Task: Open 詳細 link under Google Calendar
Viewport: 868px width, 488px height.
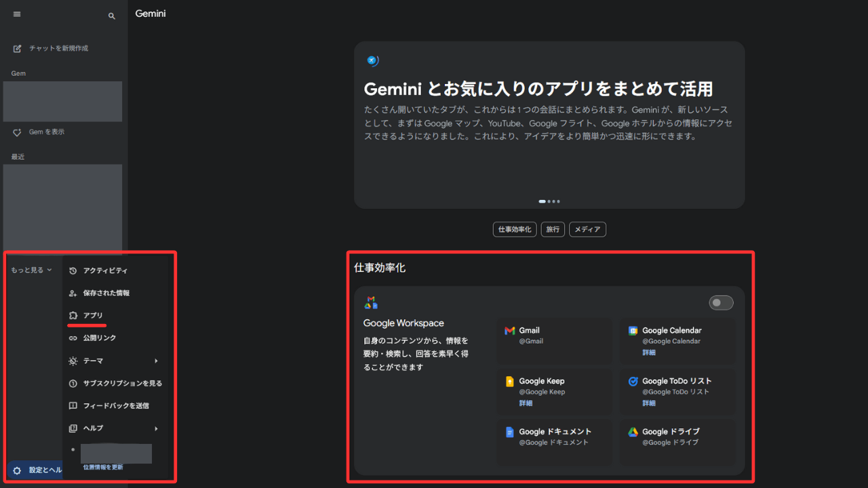Action: pyautogui.click(x=649, y=352)
